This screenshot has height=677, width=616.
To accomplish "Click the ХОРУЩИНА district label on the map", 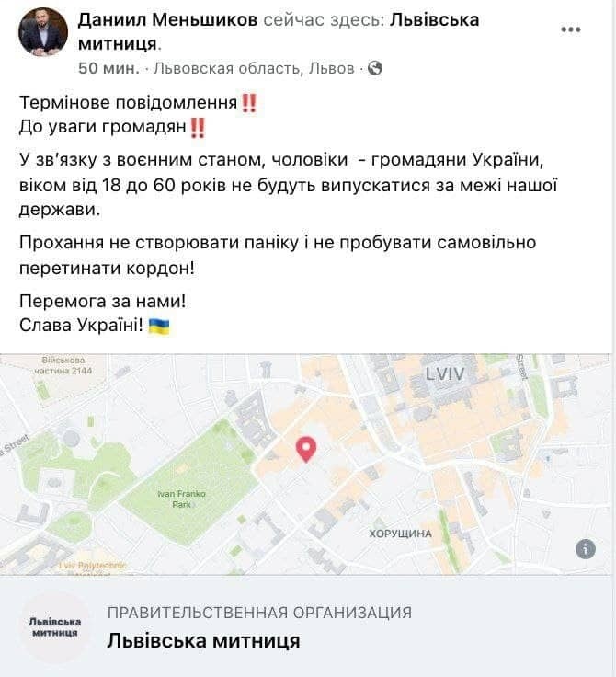I will (400, 534).
